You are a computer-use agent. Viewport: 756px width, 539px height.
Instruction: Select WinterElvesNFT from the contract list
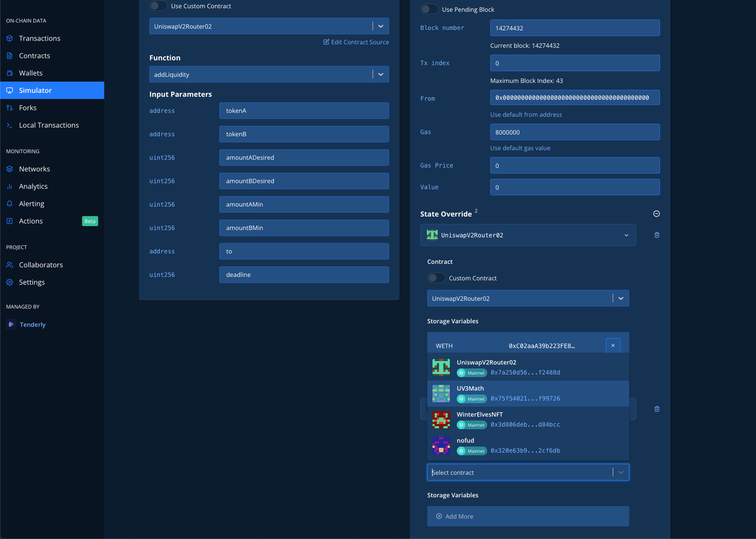coord(528,420)
